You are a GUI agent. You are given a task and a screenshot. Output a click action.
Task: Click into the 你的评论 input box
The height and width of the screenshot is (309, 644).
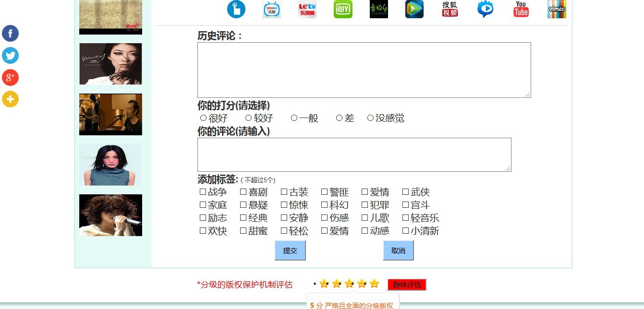(x=354, y=154)
